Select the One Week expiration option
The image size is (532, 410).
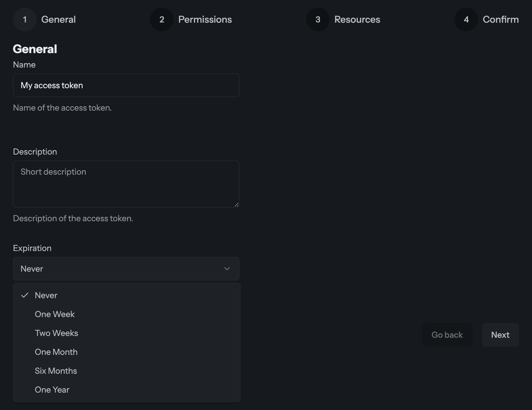(55, 314)
